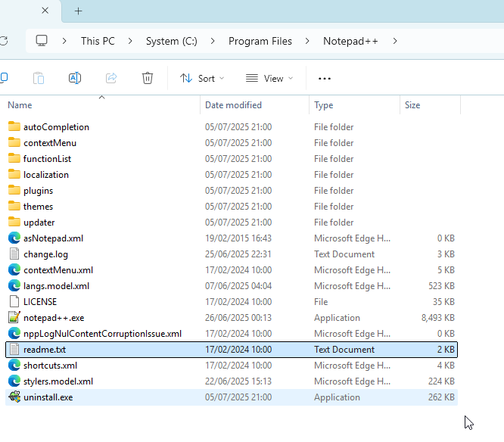The width and height of the screenshot is (504, 442).
Task: Click the uninstall.exe installer icon
Action: (x=14, y=397)
